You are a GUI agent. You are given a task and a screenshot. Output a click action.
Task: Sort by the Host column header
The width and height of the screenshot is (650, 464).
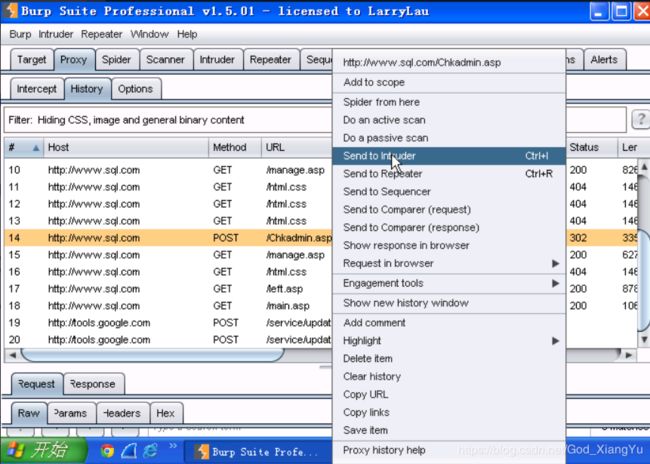126,148
